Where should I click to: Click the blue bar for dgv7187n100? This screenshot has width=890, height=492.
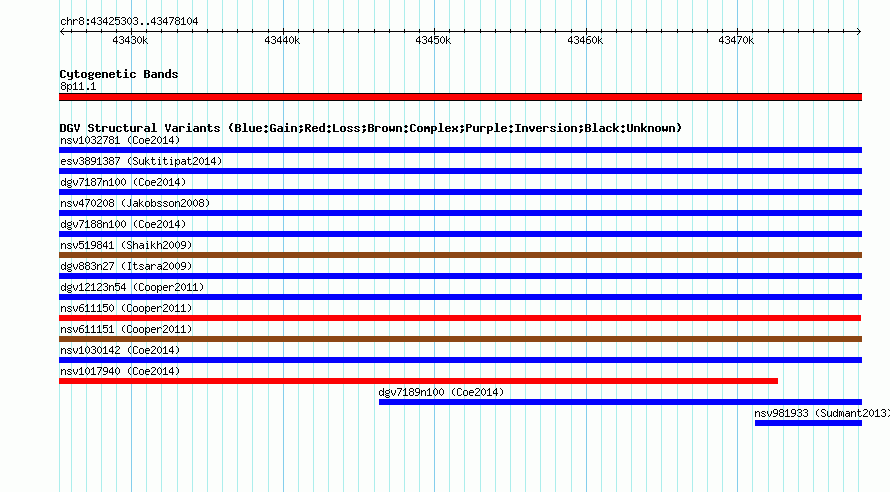(x=460, y=192)
